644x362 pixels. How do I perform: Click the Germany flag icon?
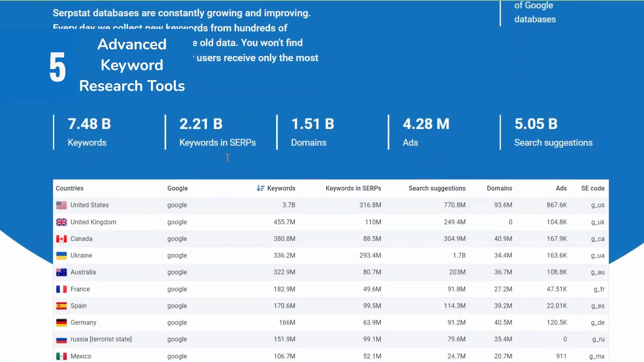pos(61,323)
